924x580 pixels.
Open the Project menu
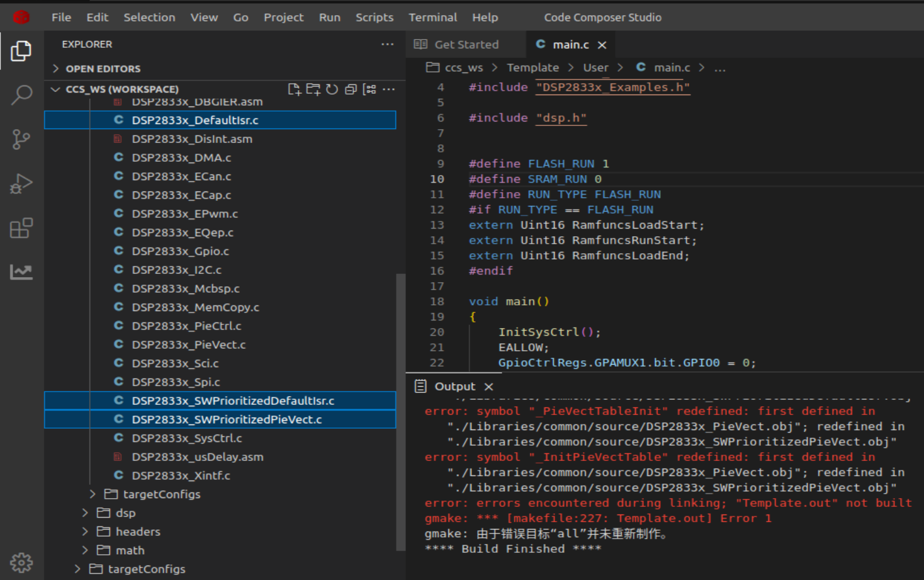pos(283,18)
